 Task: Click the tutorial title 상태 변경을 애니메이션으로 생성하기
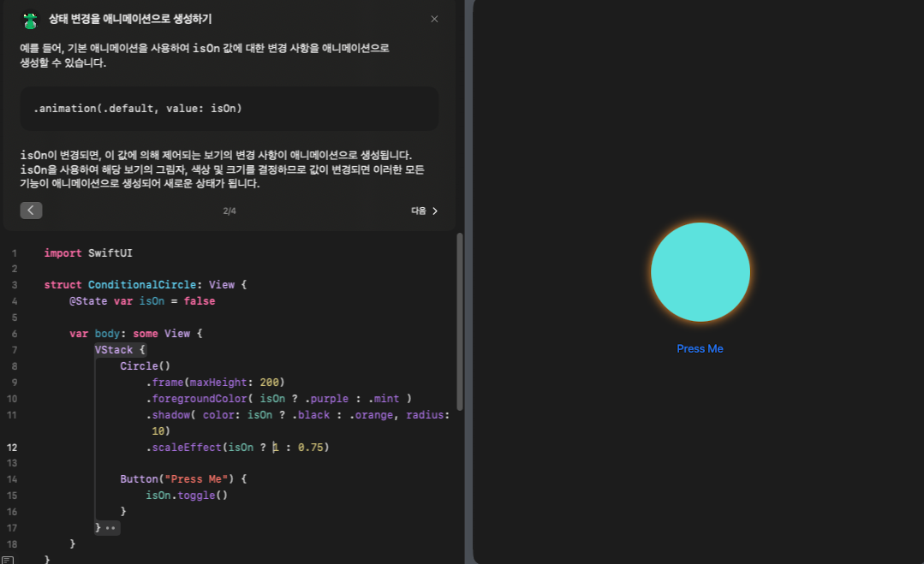129,19
